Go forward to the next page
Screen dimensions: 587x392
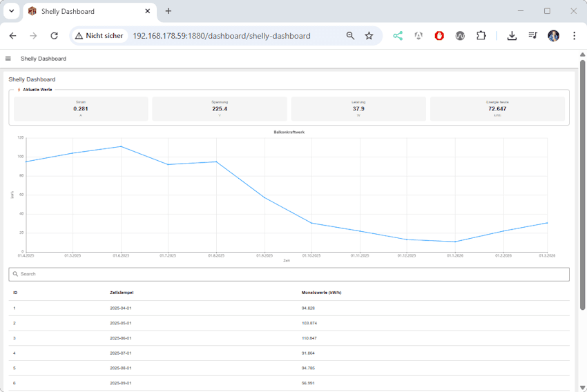[x=33, y=36]
